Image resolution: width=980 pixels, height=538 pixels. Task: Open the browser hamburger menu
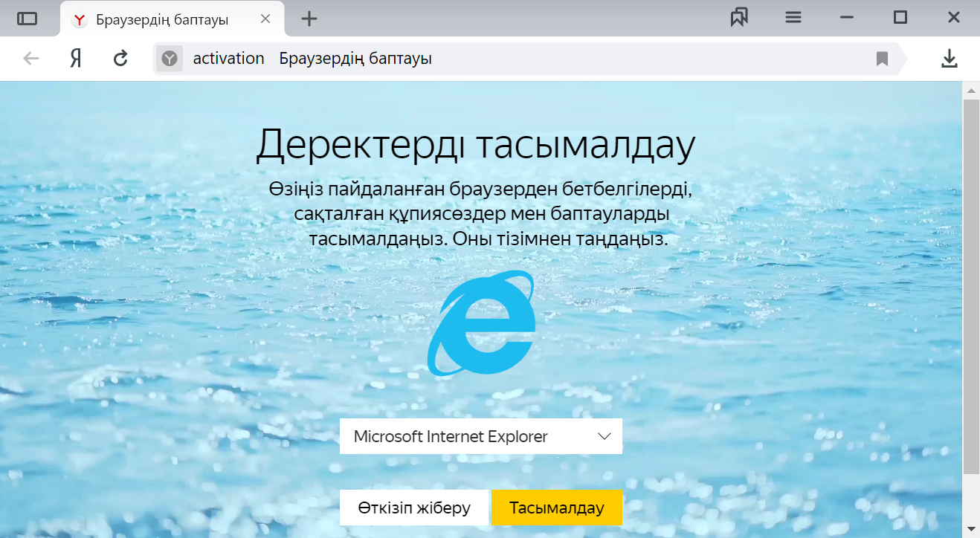[793, 18]
